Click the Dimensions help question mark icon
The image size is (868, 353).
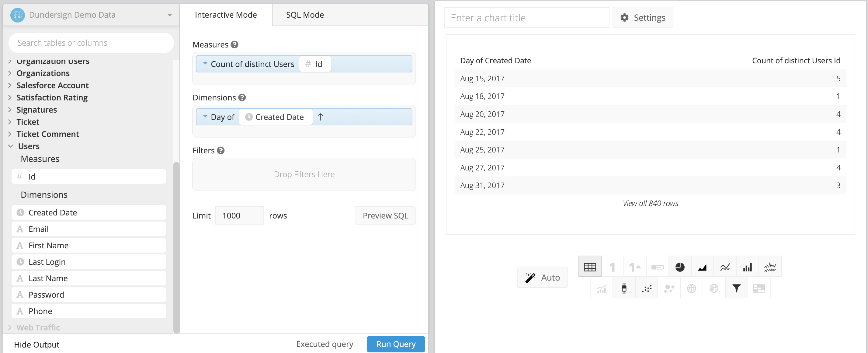242,97
